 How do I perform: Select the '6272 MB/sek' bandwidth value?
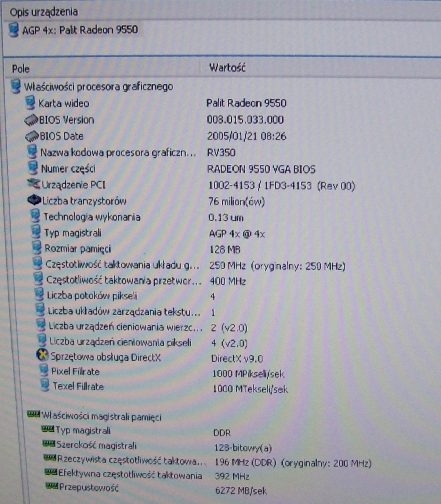241,490
